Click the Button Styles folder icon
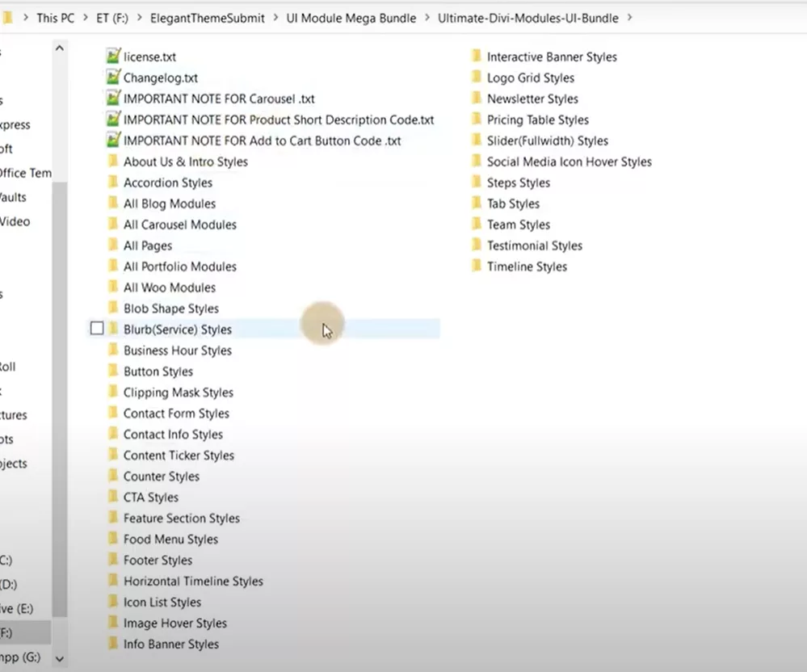Screen dimensions: 807x672 [113, 371]
